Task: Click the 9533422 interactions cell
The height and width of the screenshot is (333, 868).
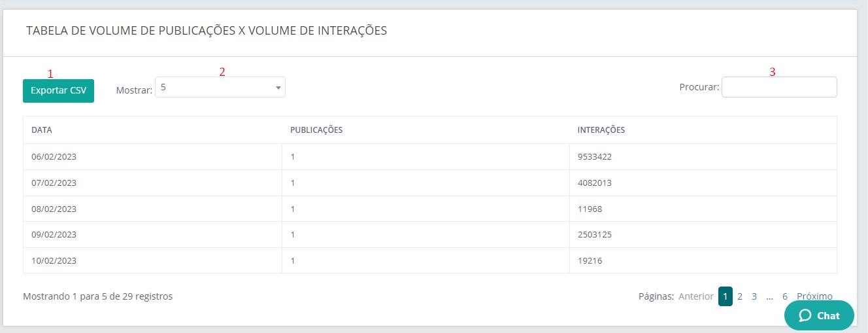Action: pos(594,157)
